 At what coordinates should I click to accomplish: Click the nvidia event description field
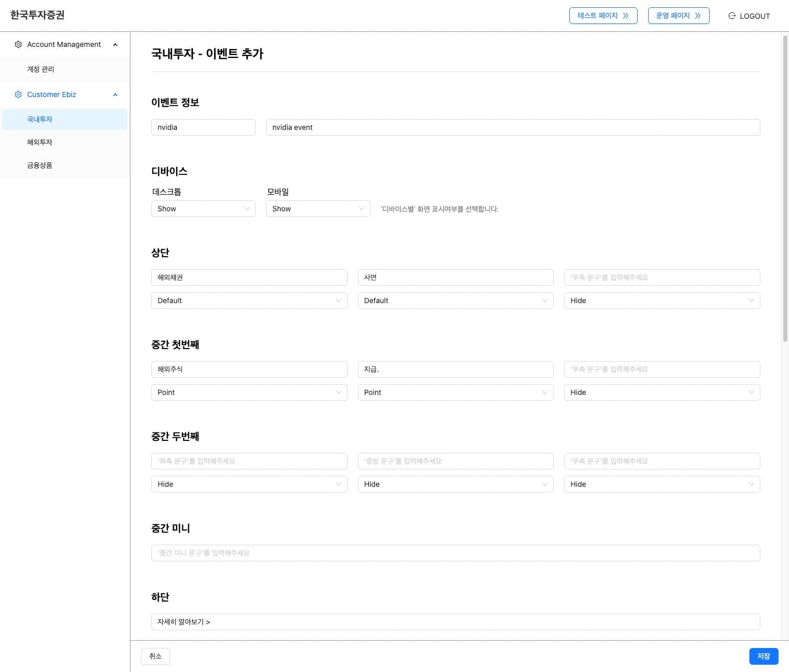tap(512, 127)
